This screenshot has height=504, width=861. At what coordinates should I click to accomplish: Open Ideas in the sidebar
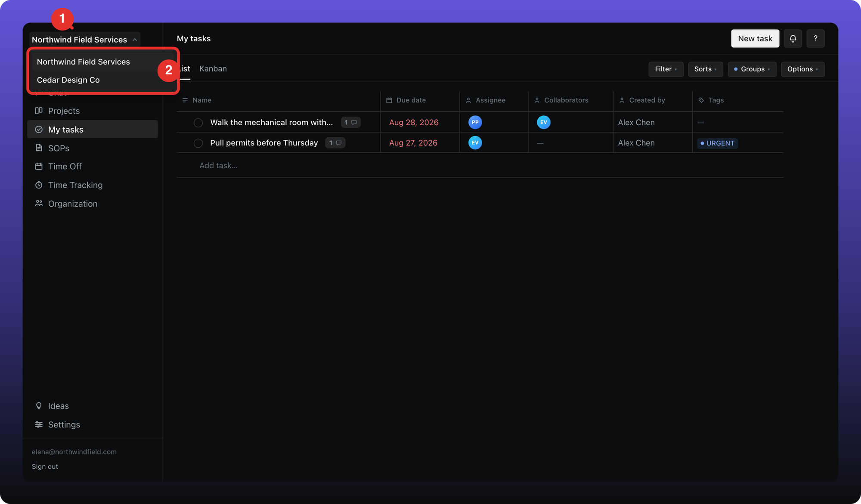(x=93, y=406)
